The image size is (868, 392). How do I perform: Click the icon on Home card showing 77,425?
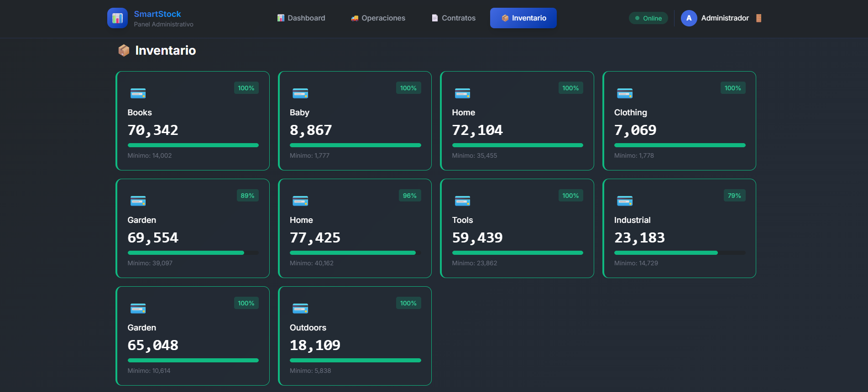300,201
